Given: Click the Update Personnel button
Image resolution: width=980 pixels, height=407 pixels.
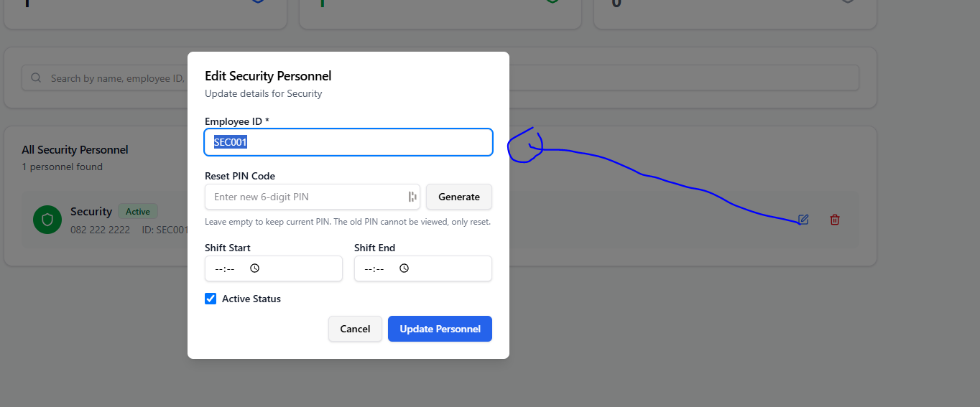Looking at the screenshot, I should click(x=440, y=329).
